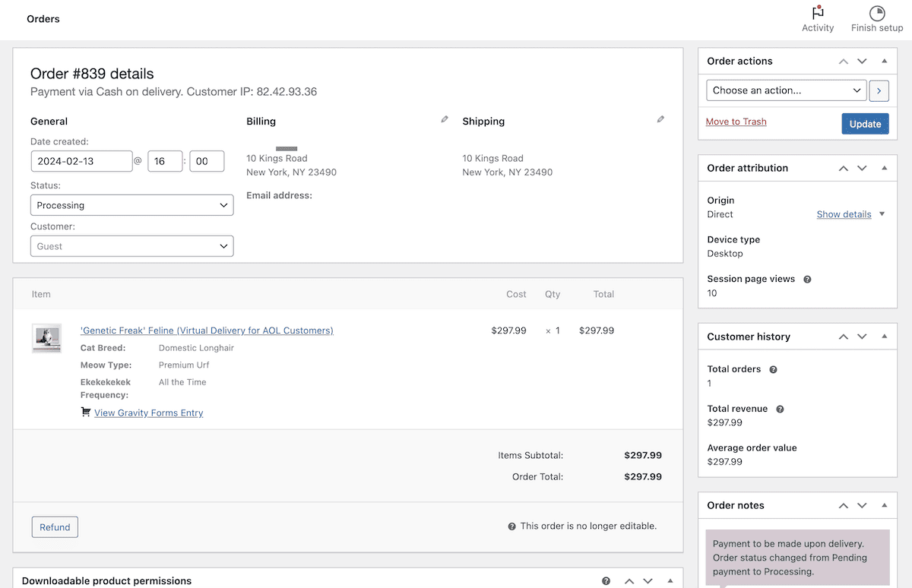912x588 pixels.
Task: Click the Orders page title
Action: point(43,19)
